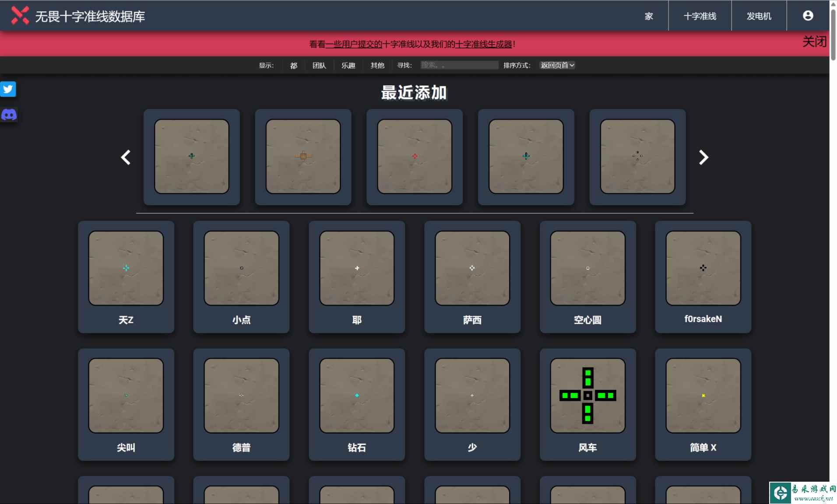Open the 简单 X crosshair card
Screen dimensions: 837x504
pos(703,405)
